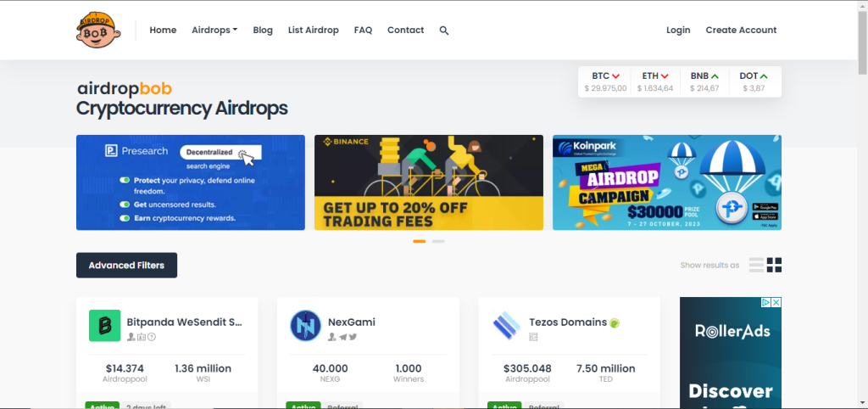Go to the Home page

(x=163, y=31)
